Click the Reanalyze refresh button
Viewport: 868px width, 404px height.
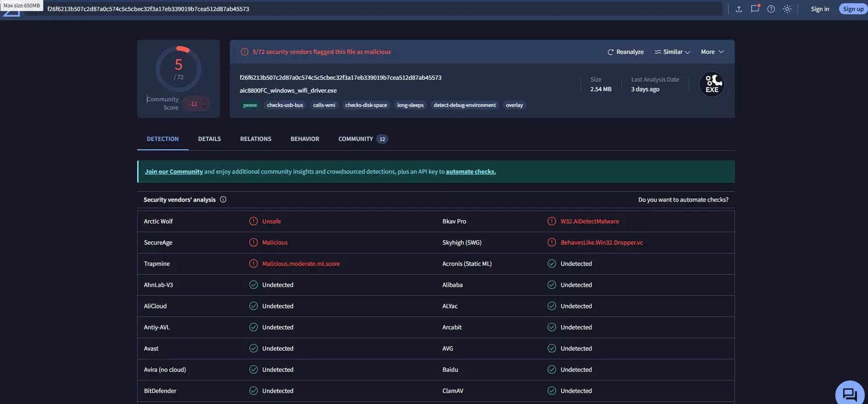[625, 52]
